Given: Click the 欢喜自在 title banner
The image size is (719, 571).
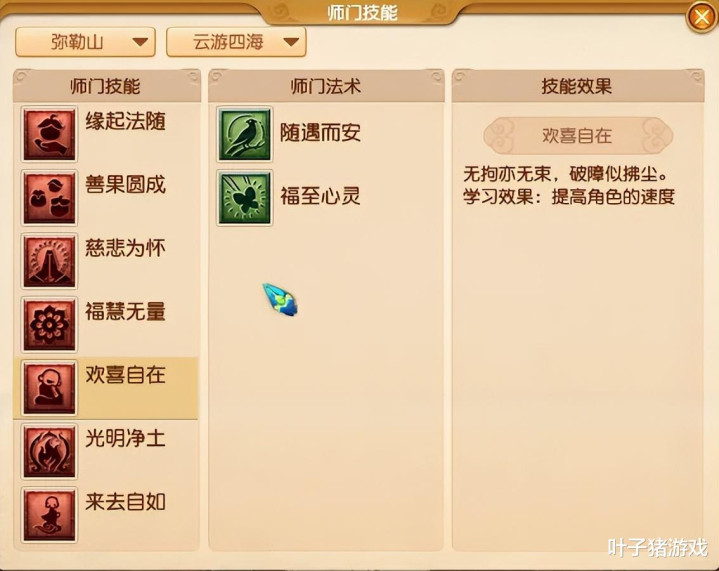Looking at the screenshot, I should pos(578,136).
